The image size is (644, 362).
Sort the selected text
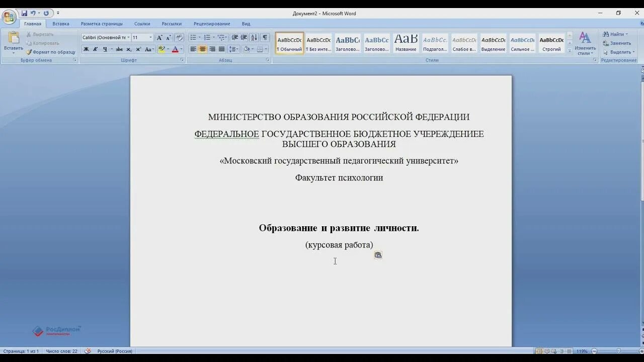(x=254, y=38)
